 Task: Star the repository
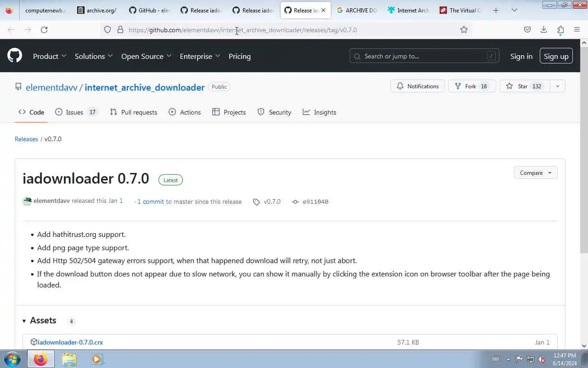pos(525,86)
